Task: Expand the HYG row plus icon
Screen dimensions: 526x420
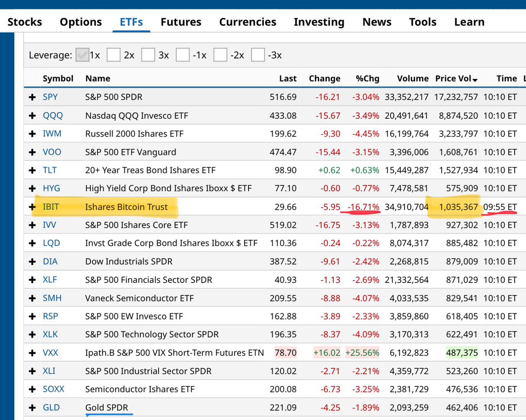Action: (x=32, y=188)
